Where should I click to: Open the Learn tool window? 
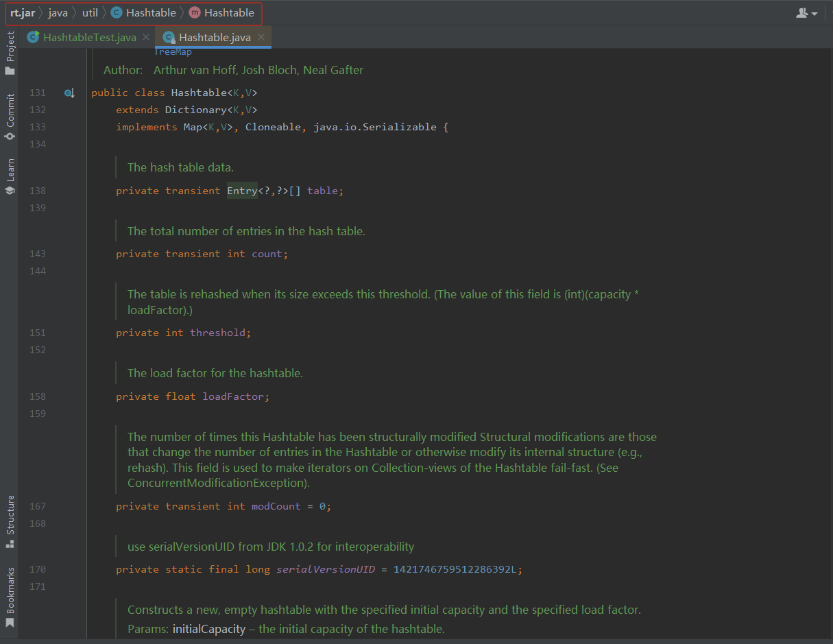tap(10, 177)
